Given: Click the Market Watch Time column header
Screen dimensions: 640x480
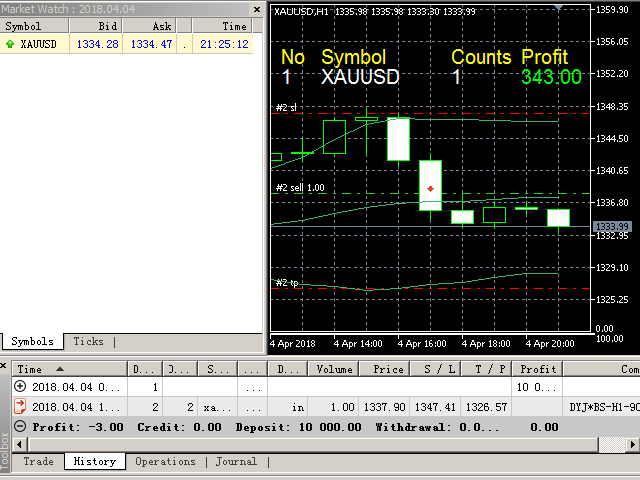Looking at the screenshot, I should click(x=223, y=26).
